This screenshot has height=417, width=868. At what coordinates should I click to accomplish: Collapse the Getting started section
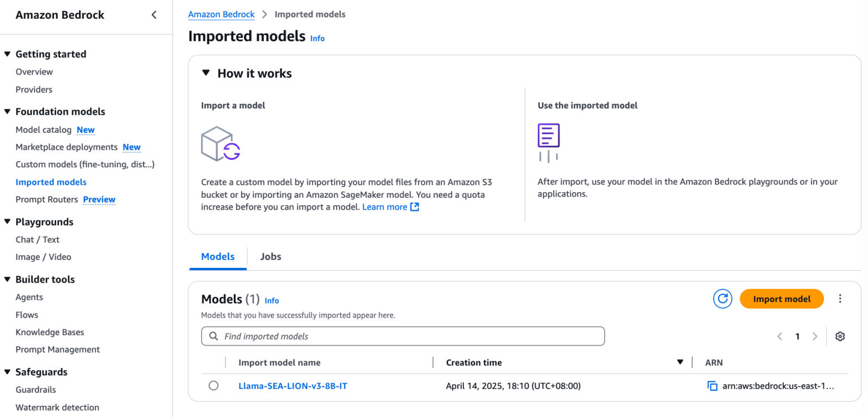click(7, 54)
